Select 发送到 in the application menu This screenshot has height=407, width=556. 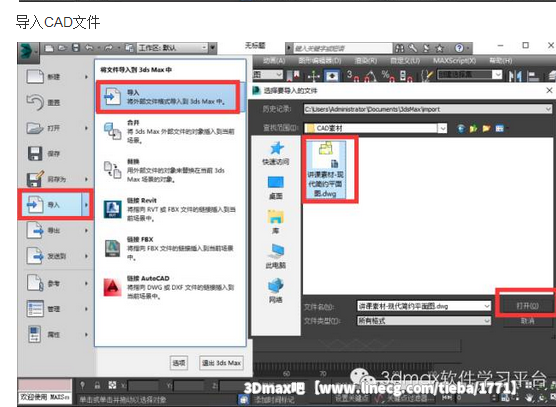pos(56,256)
